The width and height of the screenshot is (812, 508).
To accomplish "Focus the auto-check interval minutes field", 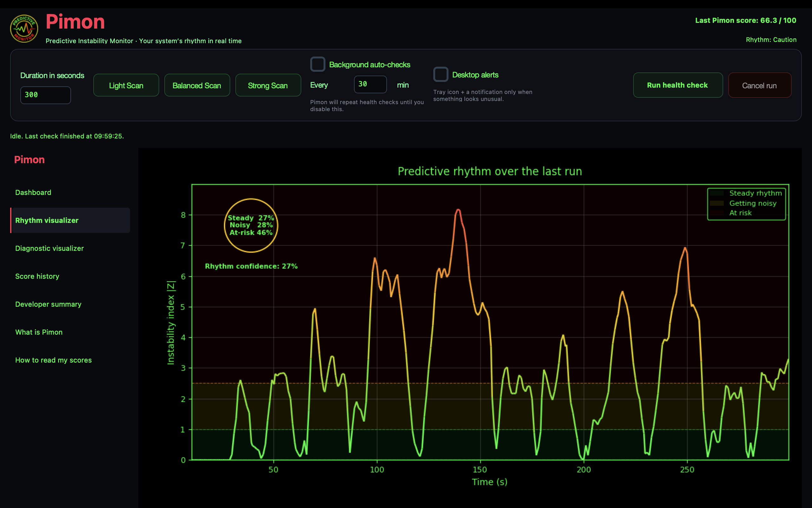I will pos(370,84).
